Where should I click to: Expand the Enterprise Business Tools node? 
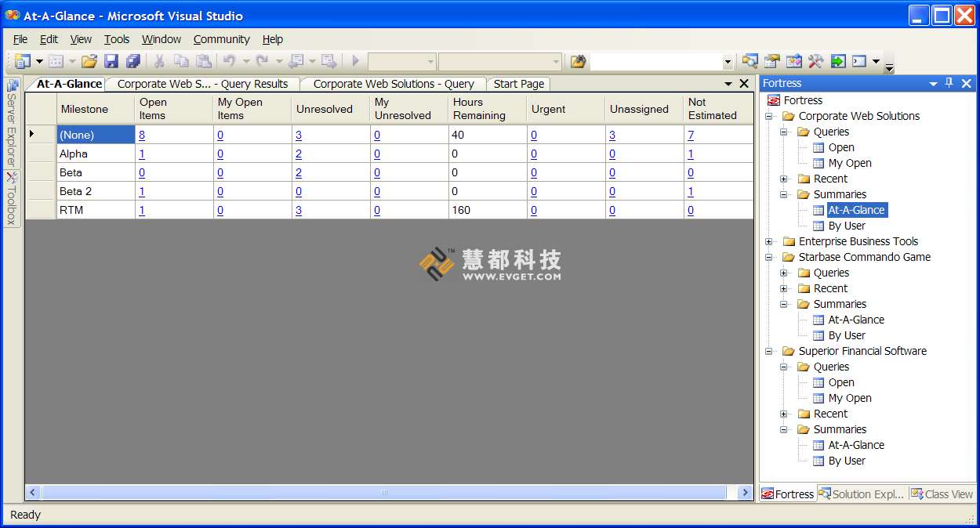(769, 241)
